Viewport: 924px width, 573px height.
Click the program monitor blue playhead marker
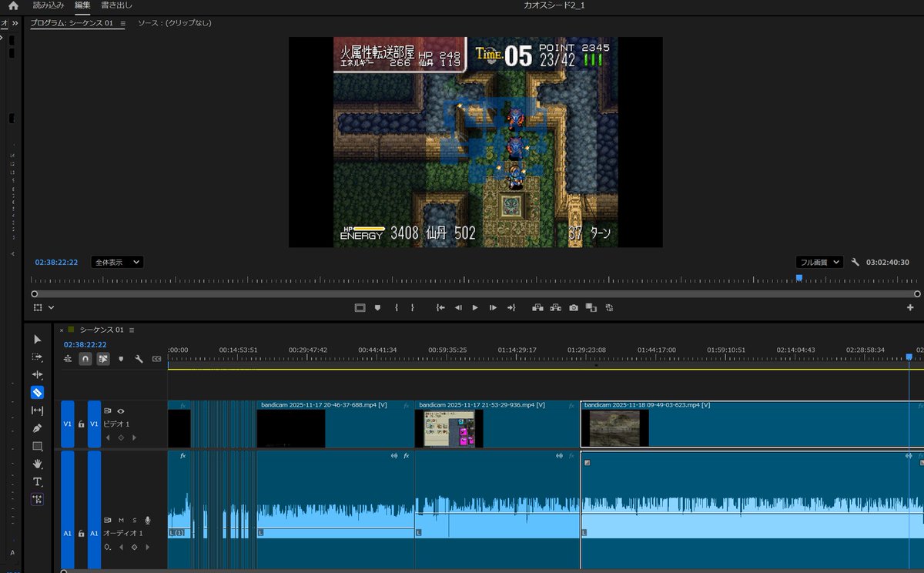click(798, 278)
